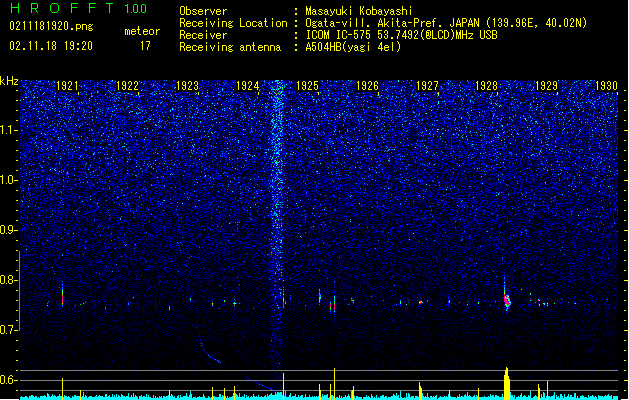Click the 1922 time marker
Screen dimensions: 629x400
tap(127, 86)
